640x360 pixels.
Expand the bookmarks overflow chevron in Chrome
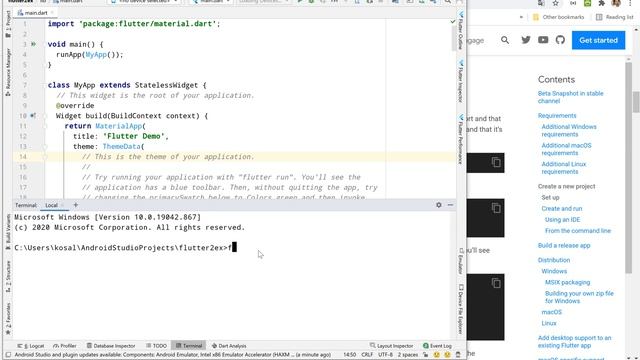pos(521,17)
